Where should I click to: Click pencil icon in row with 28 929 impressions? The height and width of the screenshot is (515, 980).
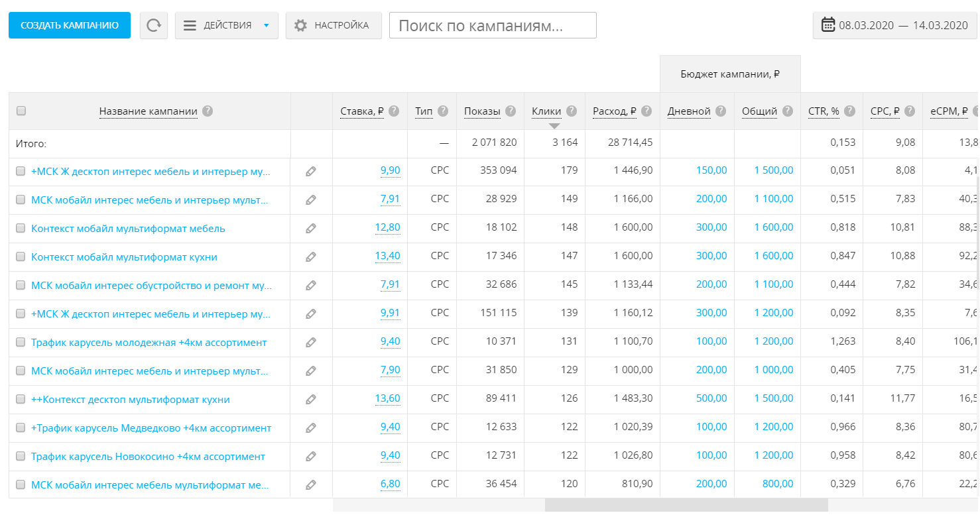[311, 200]
